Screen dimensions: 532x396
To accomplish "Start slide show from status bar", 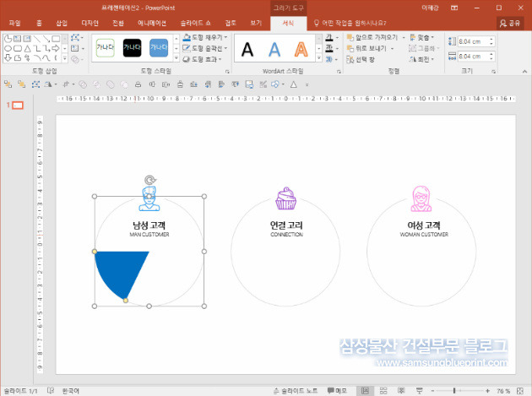I will 420,391.
